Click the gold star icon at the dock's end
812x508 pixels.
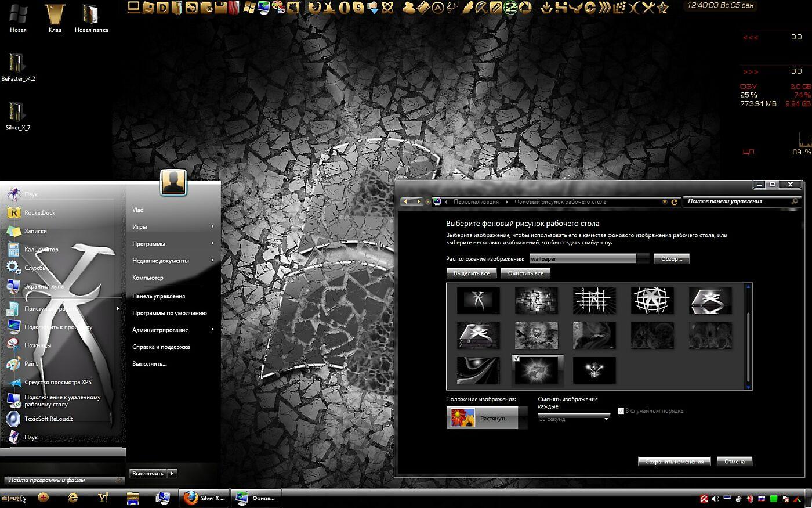click(x=663, y=8)
